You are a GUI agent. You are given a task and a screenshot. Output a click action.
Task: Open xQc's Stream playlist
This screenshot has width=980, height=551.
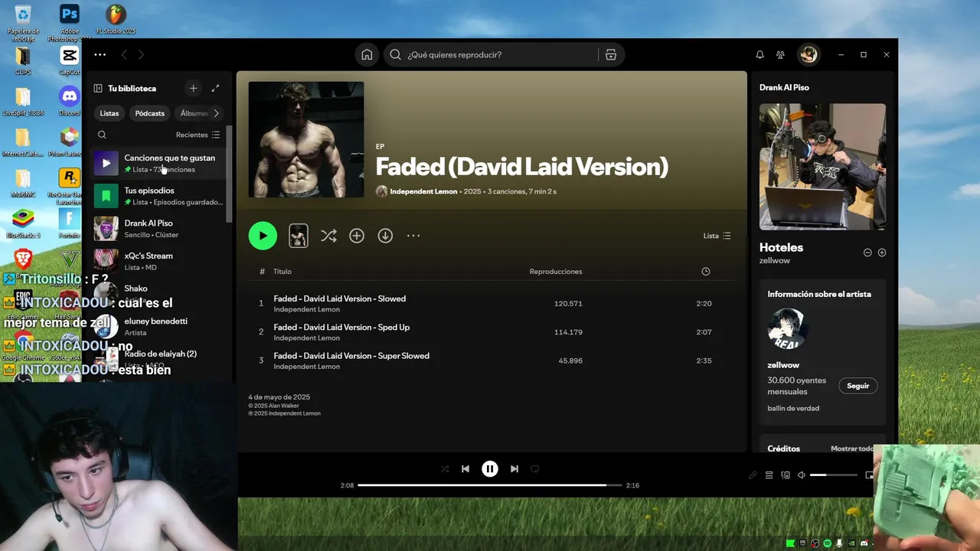[159, 261]
